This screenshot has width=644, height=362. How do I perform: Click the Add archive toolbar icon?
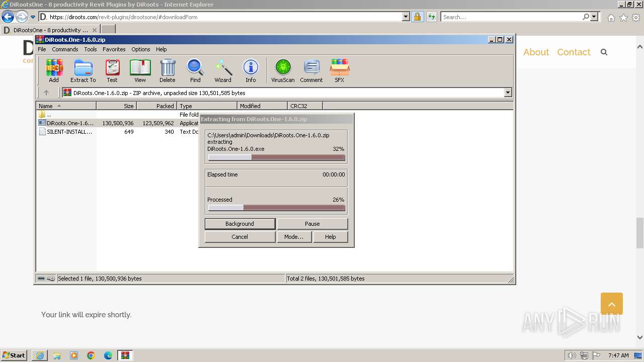point(54,70)
